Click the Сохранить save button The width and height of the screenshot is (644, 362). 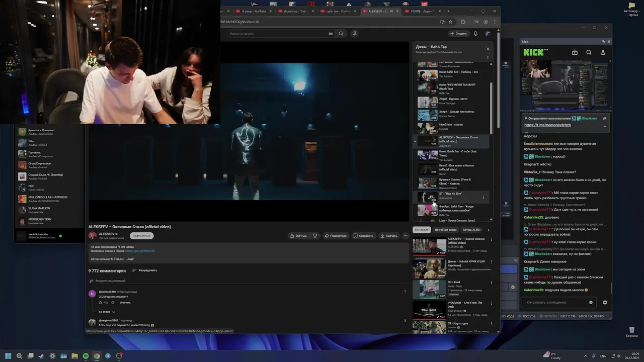pyautogui.click(x=363, y=236)
